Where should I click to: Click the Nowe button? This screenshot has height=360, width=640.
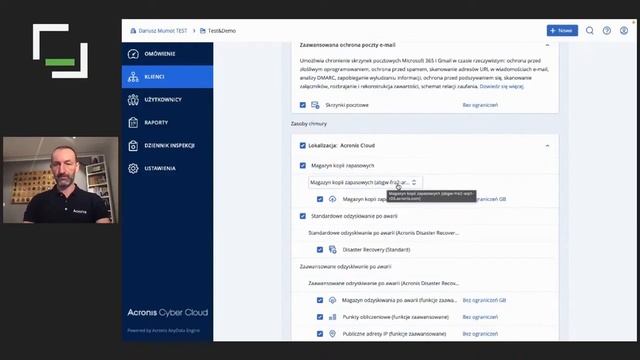pos(562,31)
